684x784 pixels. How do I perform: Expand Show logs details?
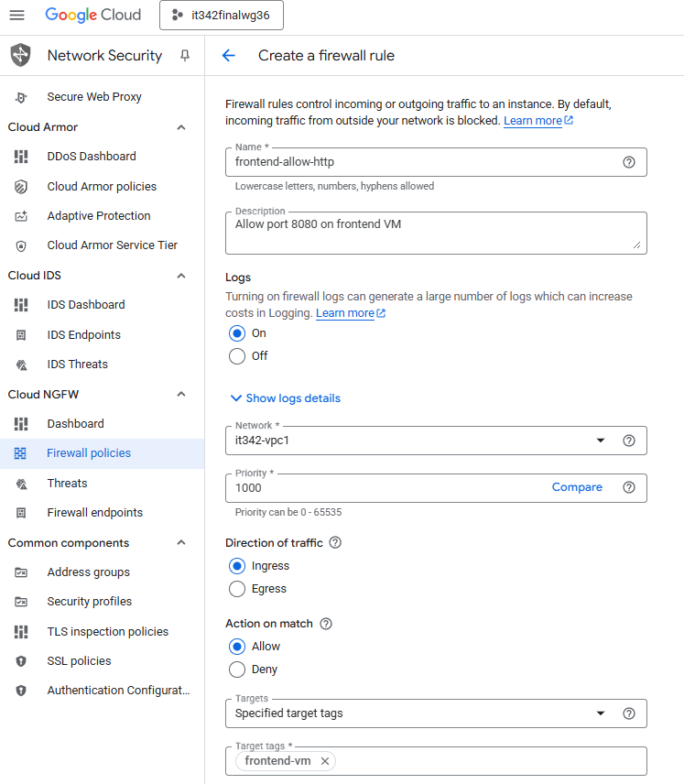[x=285, y=398]
